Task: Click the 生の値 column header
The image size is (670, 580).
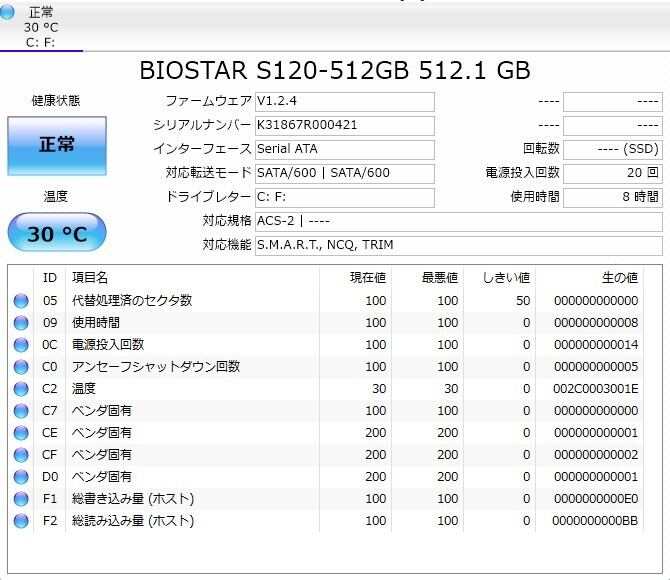Action: click(x=590, y=278)
